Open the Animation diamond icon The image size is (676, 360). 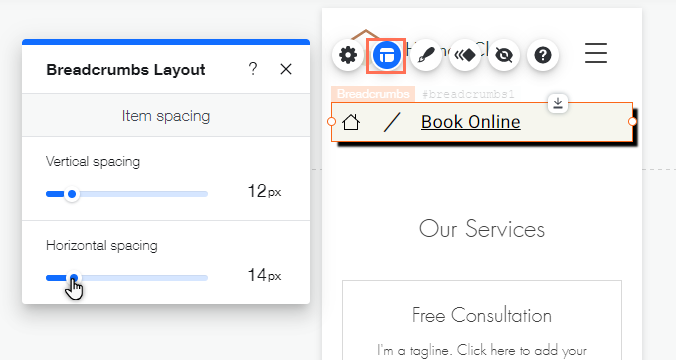465,55
